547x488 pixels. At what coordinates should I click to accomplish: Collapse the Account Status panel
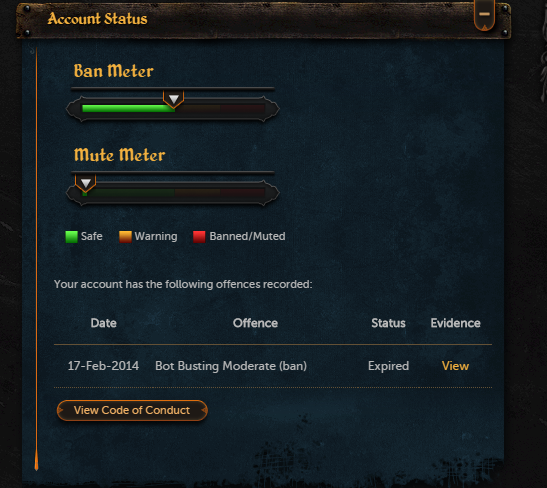pyautogui.click(x=484, y=15)
